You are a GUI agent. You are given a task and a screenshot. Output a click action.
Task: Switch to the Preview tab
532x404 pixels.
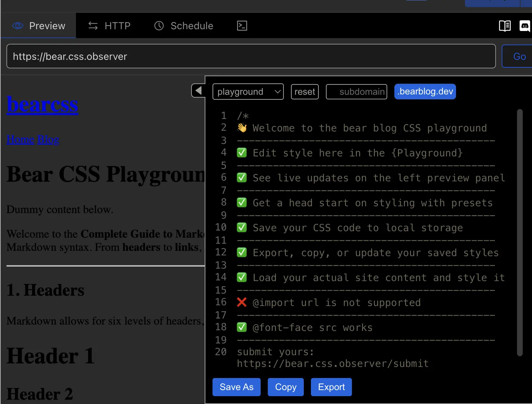(x=39, y=26)
